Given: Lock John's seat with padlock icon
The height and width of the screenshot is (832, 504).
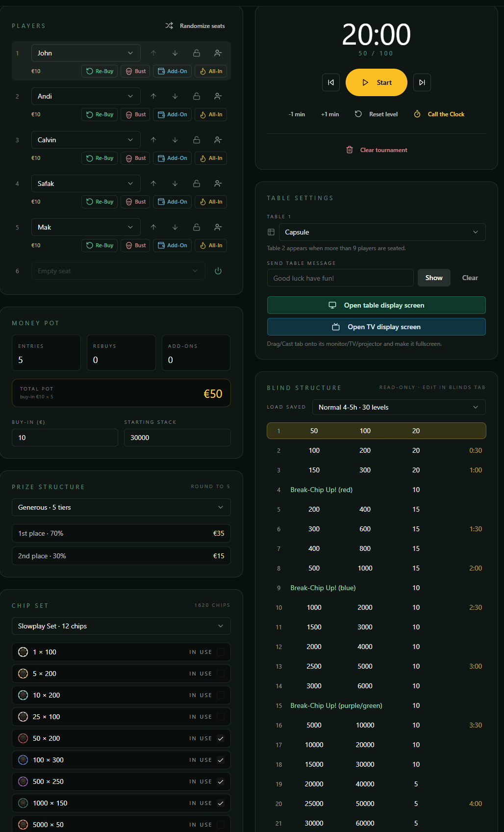Looking at the screenshot, I should pos(197,53).
